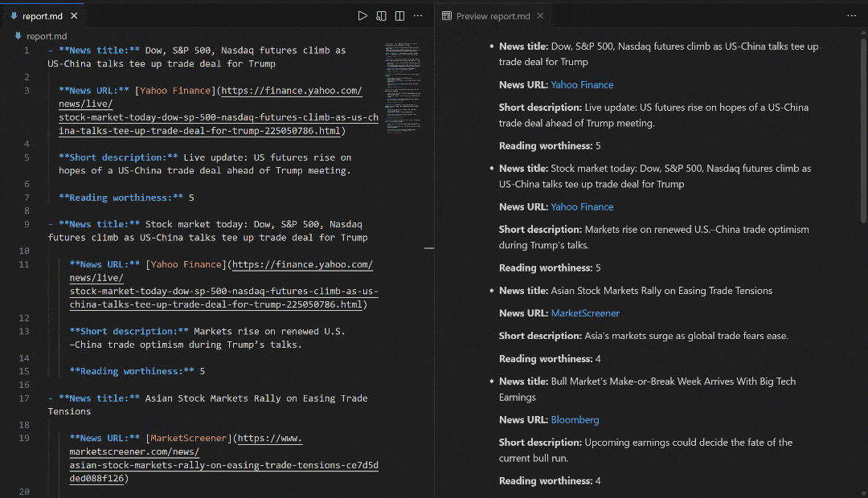868x498 pixels.
Task: Open Preview to the Side icon
Action: pos(381,15)
